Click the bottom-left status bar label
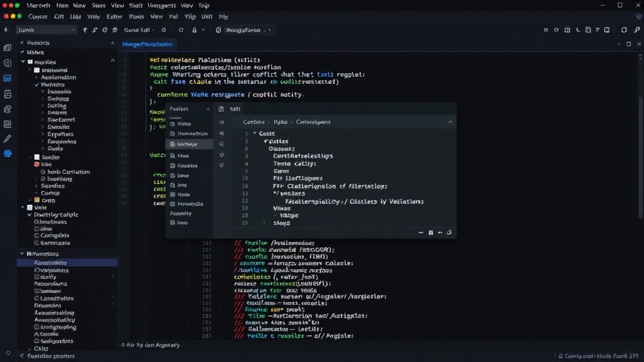The image size is (644, 362). tap(50, 356)
